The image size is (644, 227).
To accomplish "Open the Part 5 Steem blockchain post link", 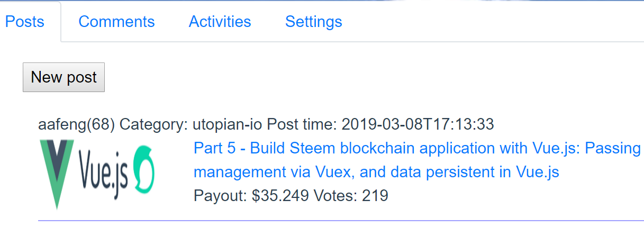I will click(x=417, y=148).
